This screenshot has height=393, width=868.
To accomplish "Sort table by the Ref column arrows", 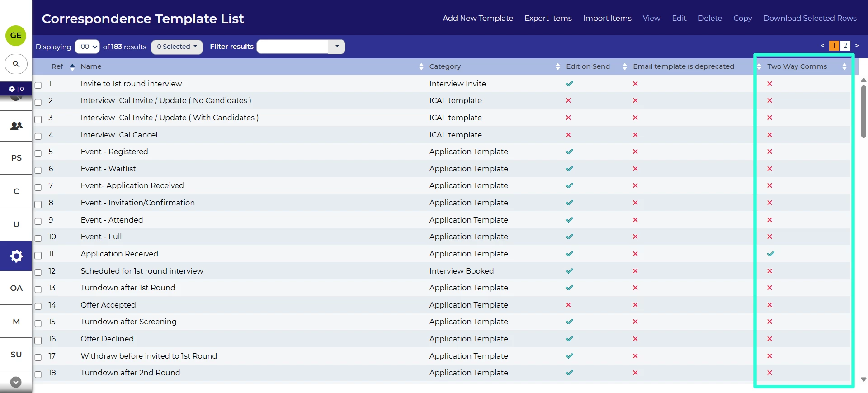I will 72,67.
